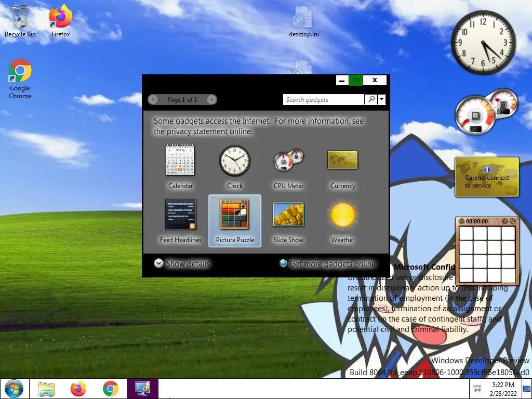532x399 pixels.
Task: Click the Page 1 of 1 label
Action: point(182,99)
